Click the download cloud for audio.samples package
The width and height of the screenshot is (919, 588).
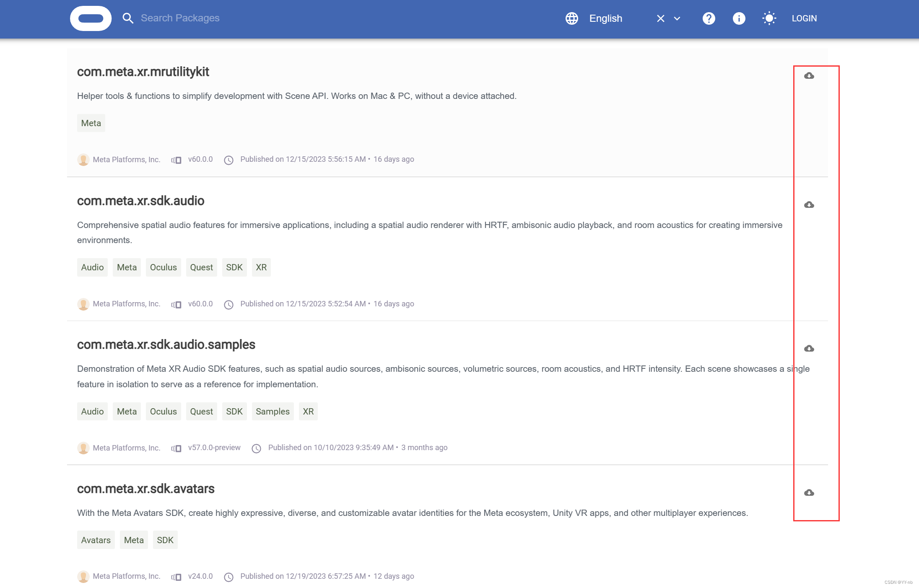809,349
